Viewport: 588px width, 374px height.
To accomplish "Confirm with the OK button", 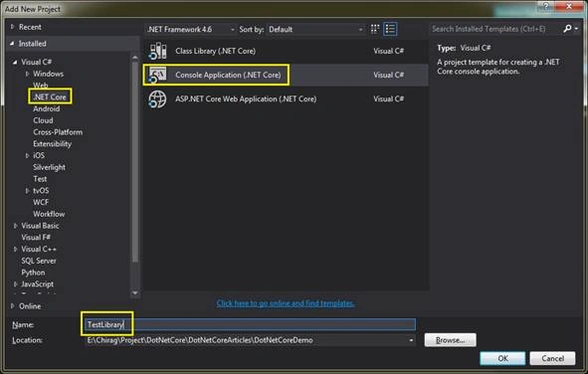I will pyautogui.click(x=502, y=358).
